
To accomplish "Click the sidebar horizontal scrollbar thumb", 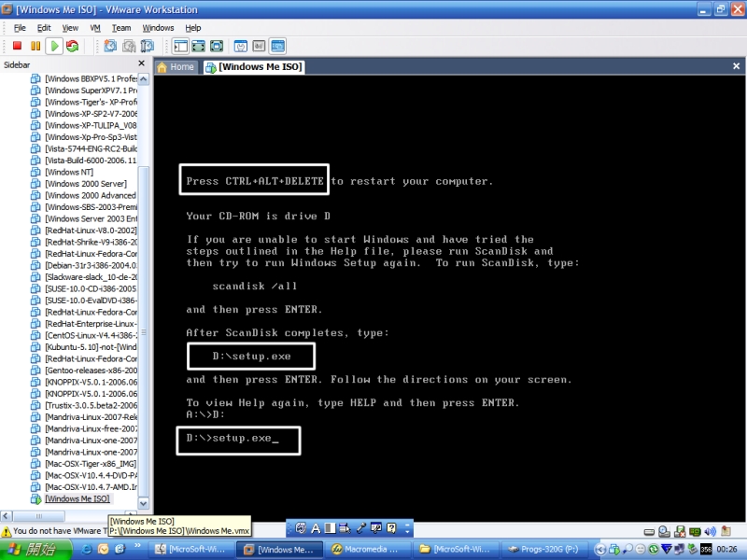I will [x=38, y=516].
